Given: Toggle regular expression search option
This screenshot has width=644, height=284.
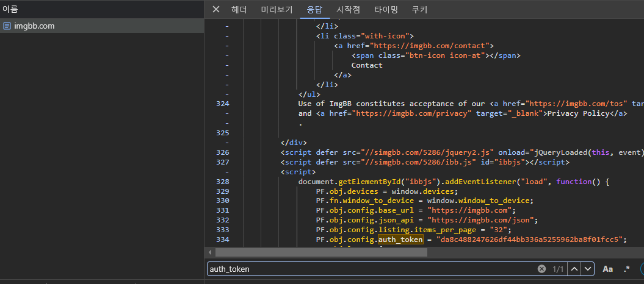Looking at the screenshot, I should [626, 269].
